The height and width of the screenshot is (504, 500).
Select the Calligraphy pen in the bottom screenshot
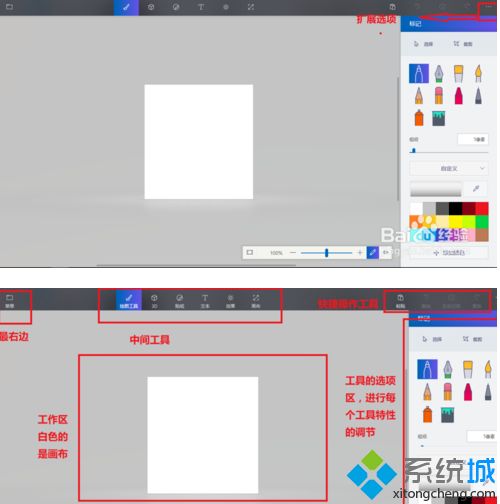point(448,369)
